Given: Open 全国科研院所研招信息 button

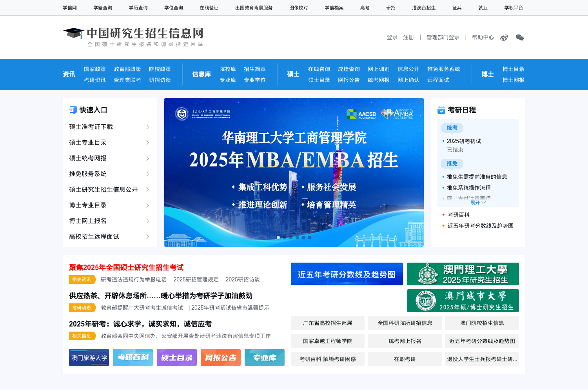Looking at the screenshot, I should [405, 323].
